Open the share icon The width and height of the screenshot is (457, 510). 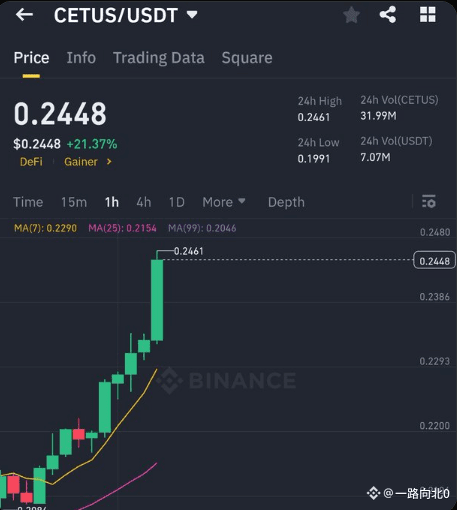tap(388, 15)
